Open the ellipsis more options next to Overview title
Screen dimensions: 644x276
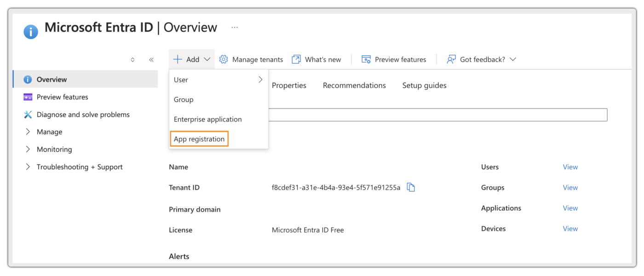pyautogui.click(x=235, y=28)
